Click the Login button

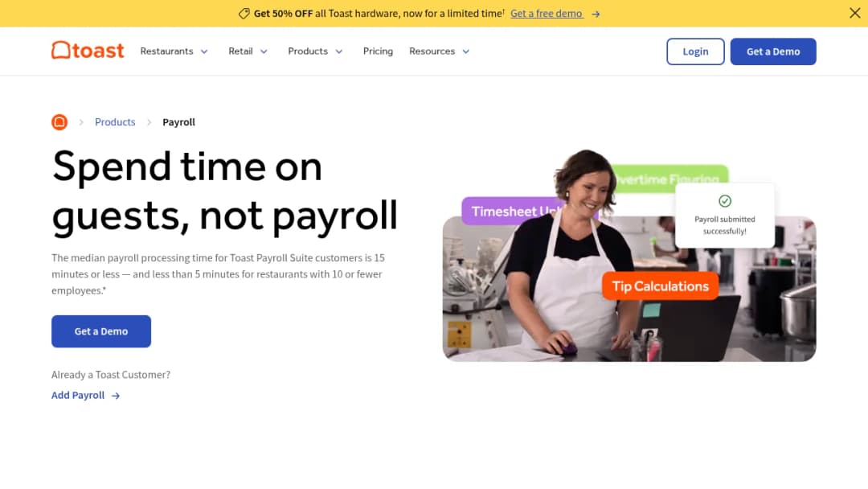(x=695, y=51)
